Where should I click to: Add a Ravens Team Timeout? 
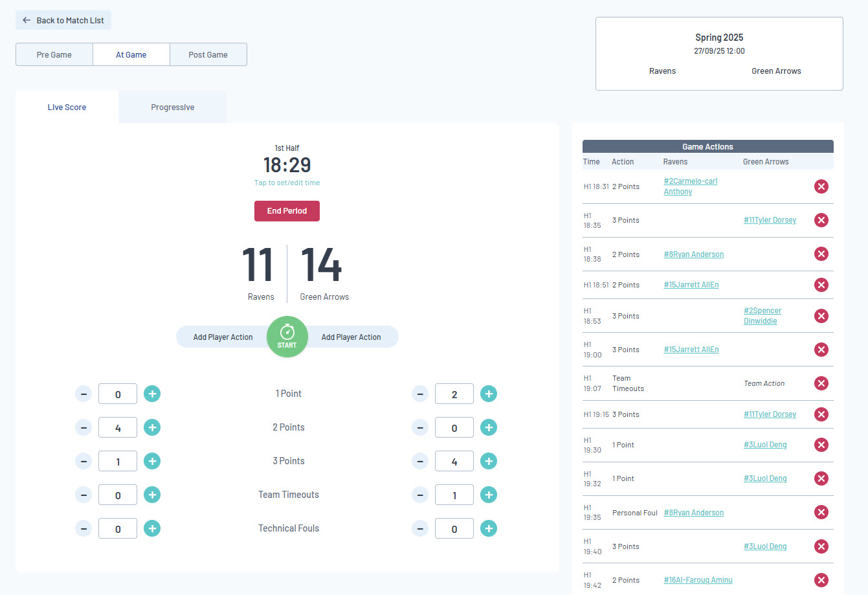[x=152, y=495]
